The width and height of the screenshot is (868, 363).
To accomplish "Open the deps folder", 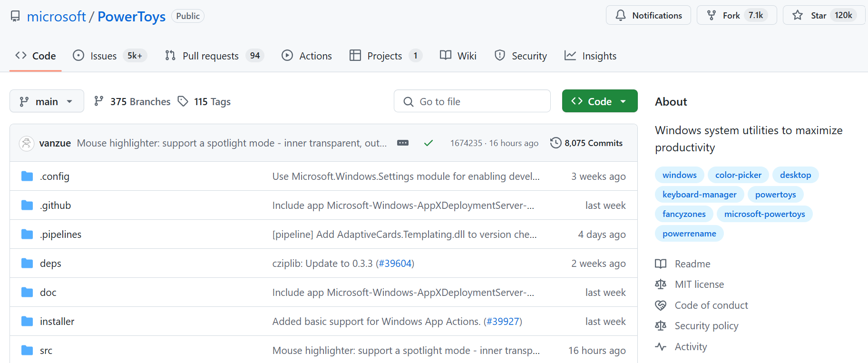I will tap(50, 264).
